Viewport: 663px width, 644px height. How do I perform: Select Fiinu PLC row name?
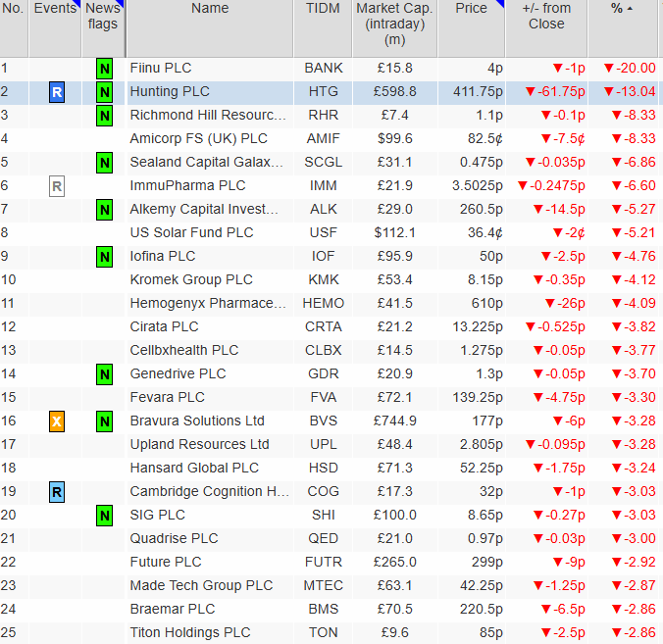coord(161,68)
